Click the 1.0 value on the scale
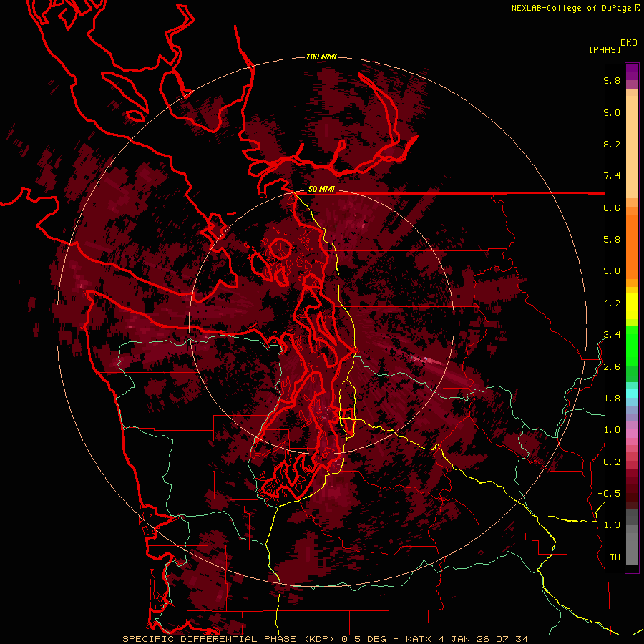The width and height of the screenshot is (644, 644). (x=612, y=430)
